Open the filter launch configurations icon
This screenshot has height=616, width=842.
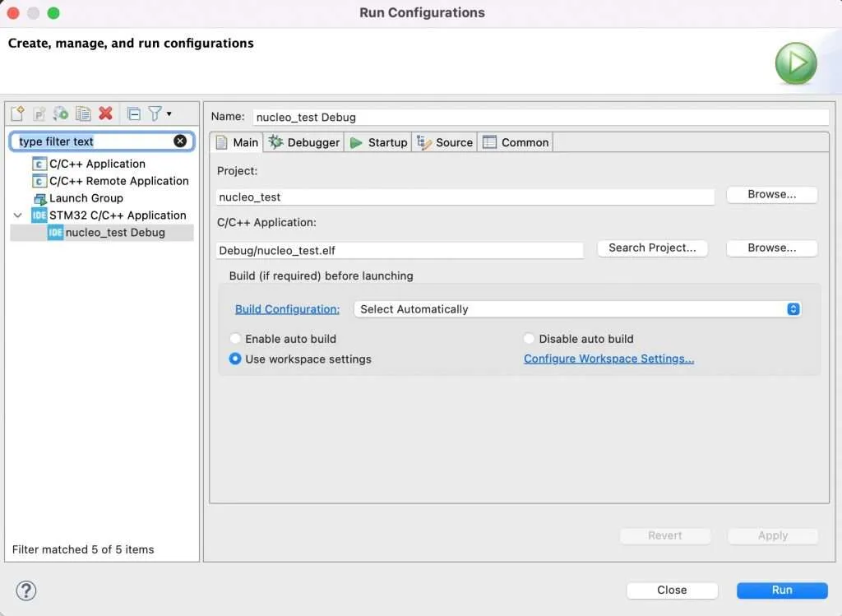pos(155,113)
